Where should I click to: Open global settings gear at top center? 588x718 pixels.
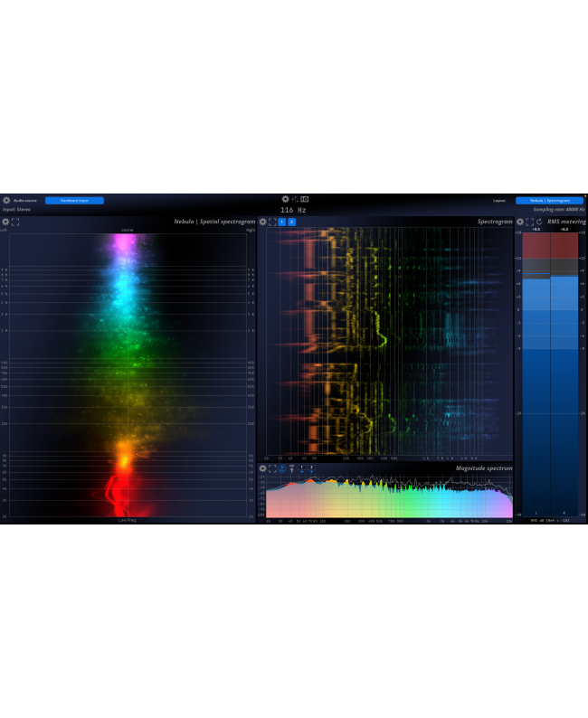pos(285,199)
